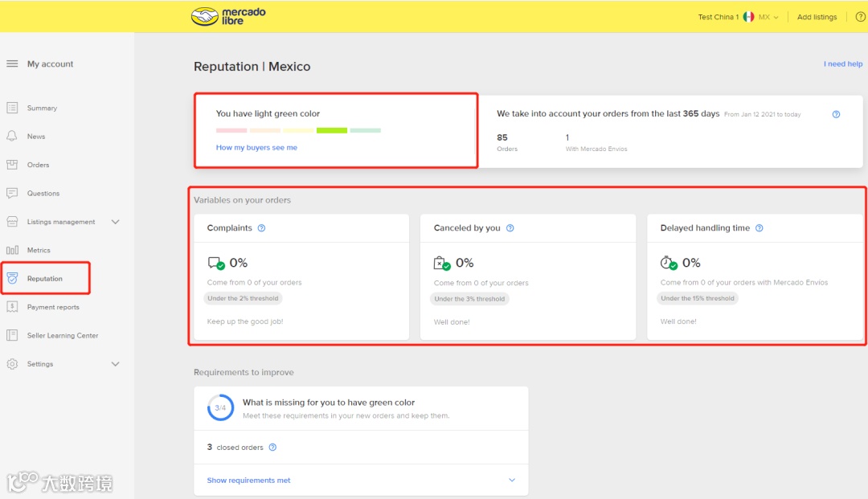Screen dimensions: 868x499
Task: Click Show requirements met link
Action: point(248,481)
